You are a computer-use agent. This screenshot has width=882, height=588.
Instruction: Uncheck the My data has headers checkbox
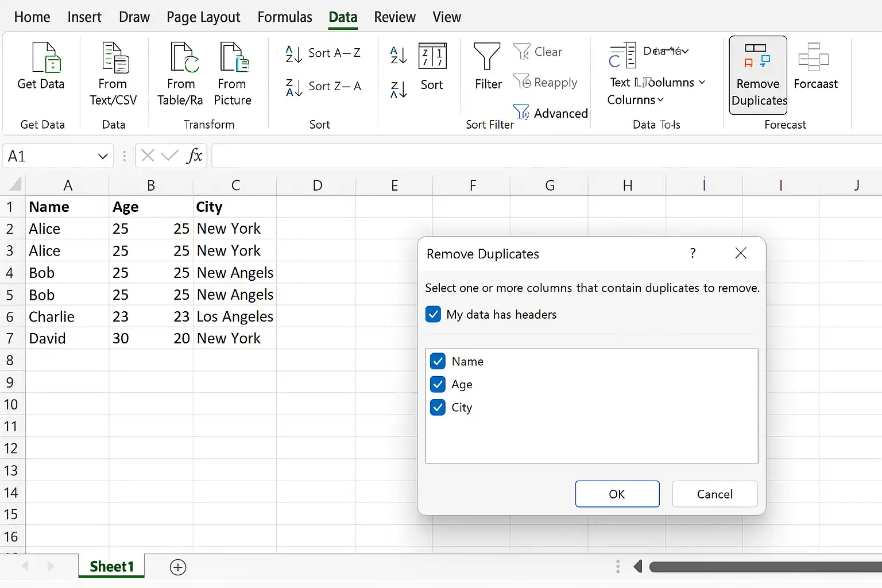pos(434,315)
